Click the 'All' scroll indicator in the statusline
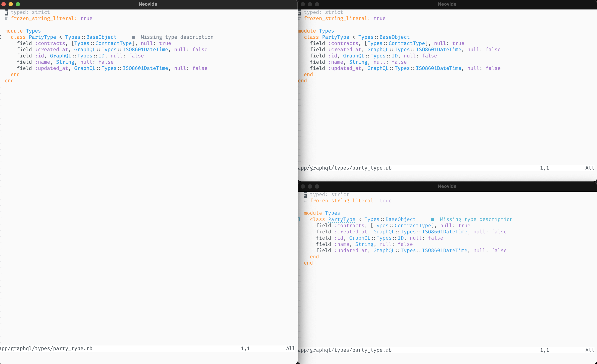This screenshot has width=597, height=364. pyautogui.click(x=290, y=349)
